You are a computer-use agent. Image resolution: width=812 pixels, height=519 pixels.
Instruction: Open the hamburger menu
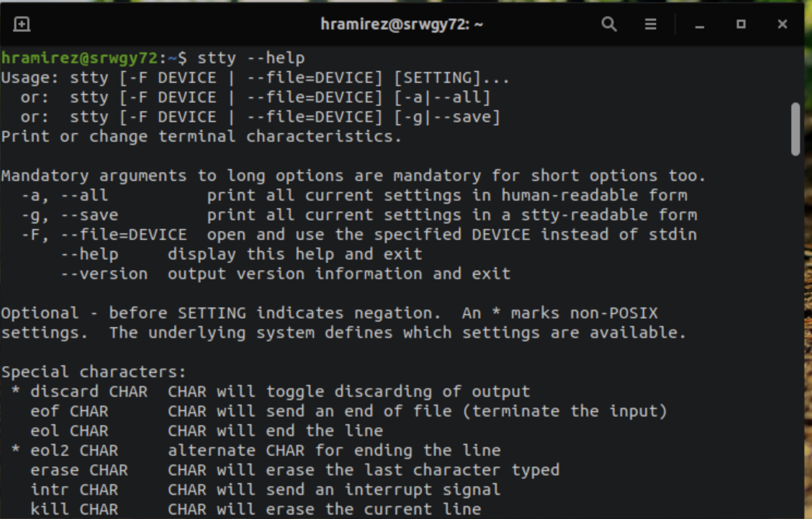650,24
